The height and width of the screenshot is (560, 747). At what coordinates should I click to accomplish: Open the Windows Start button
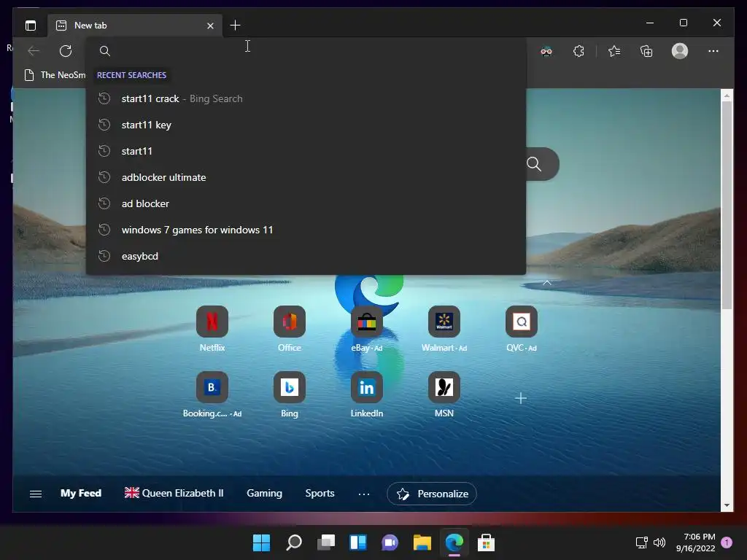[261, 542]
